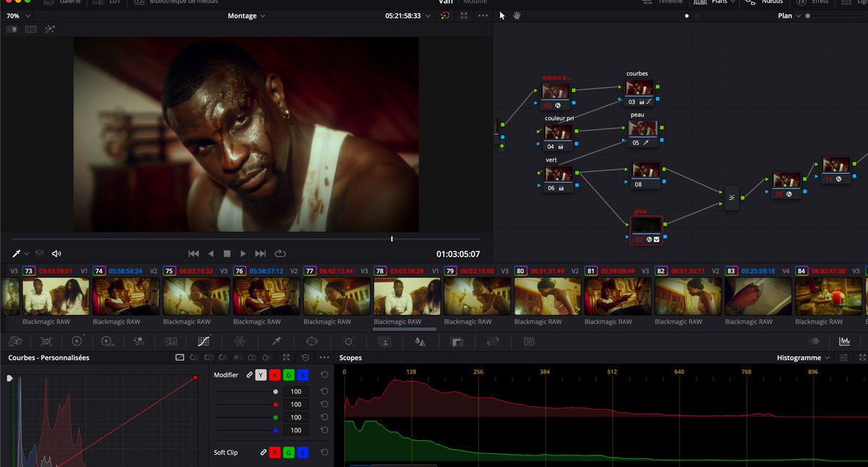Select the Hue vs Hue curve mode
This screenshot has width=868, height=467.
(x=193, y=358)
